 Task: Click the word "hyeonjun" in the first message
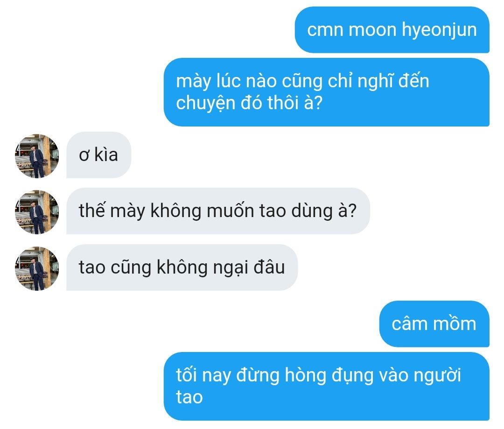pos(440,30)
